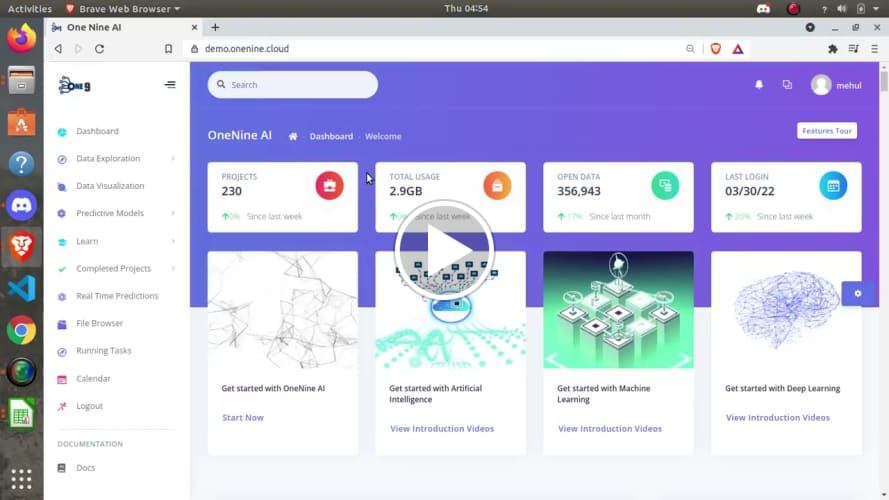Open Data Visualization in sidebar
The image size is (889, 500).
click(110, 186)
